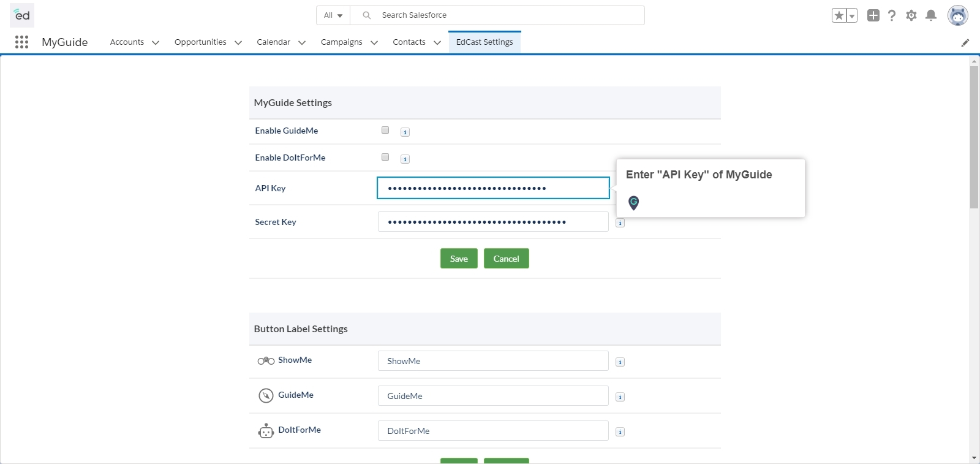
Task: Click the Button Label Settings heading
Action: click(x=301, y=329)
